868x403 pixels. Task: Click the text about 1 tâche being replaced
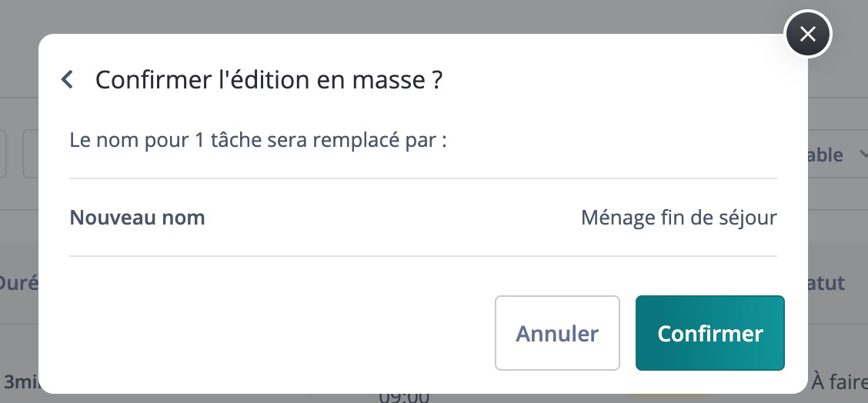click(x=258, y=140)
